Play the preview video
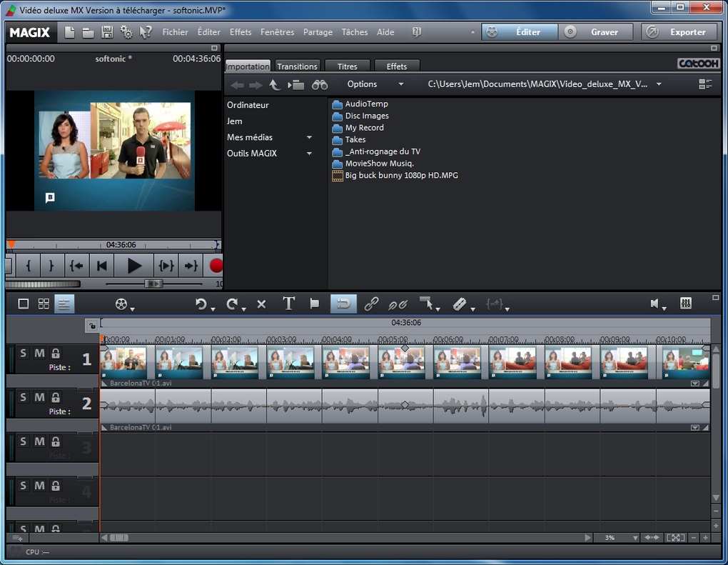The image size is (728, 565). pos(134,266)
